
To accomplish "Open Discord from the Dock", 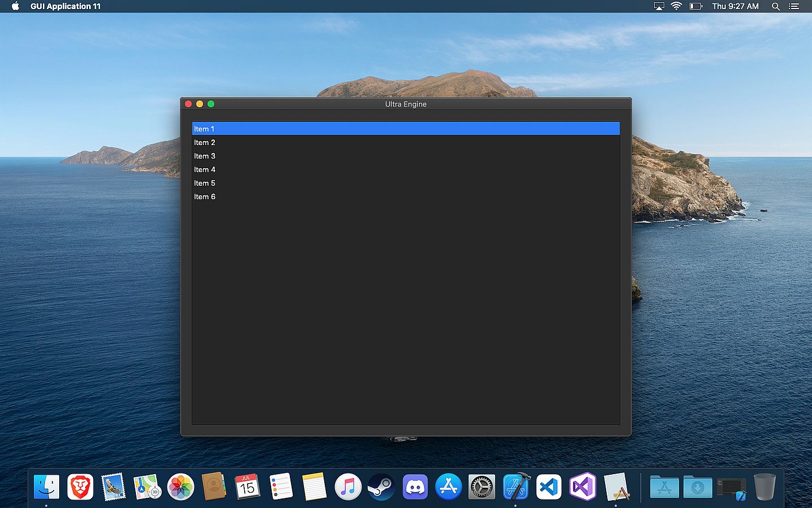I will pos(415,487).
